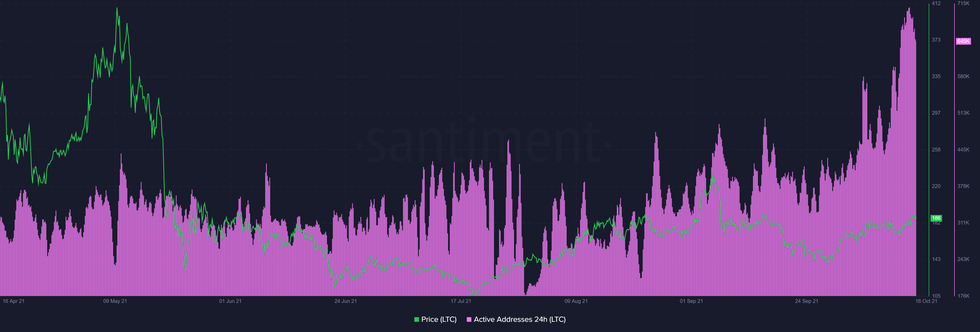This screenshot has width=980, height=332.
Task: Click the 715K addresses axis value
Action: pos(963,3)
